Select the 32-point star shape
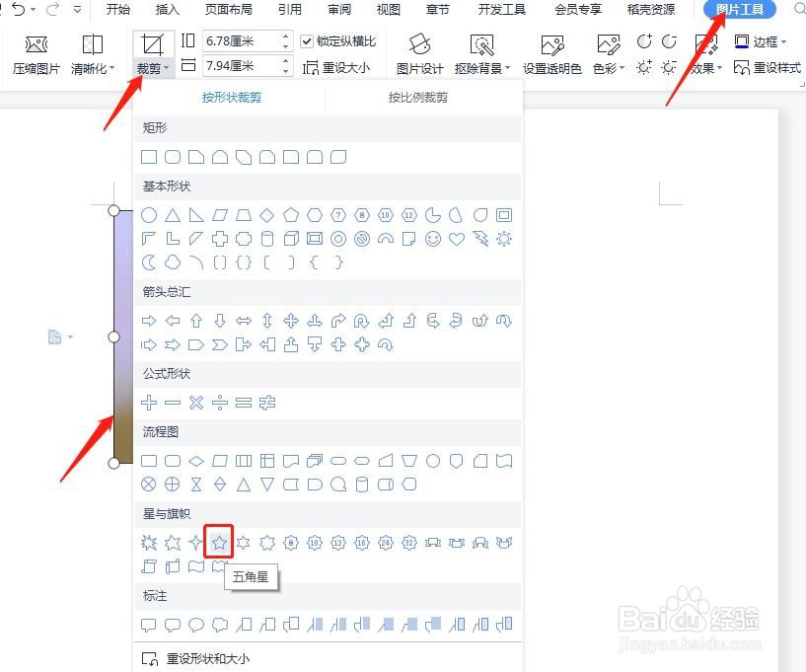Screen dimensions: 806x672 click(x=409, y=542)
